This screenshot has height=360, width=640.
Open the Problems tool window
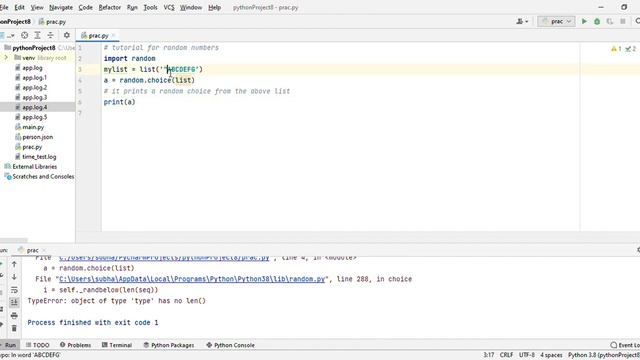click(76, 345)
